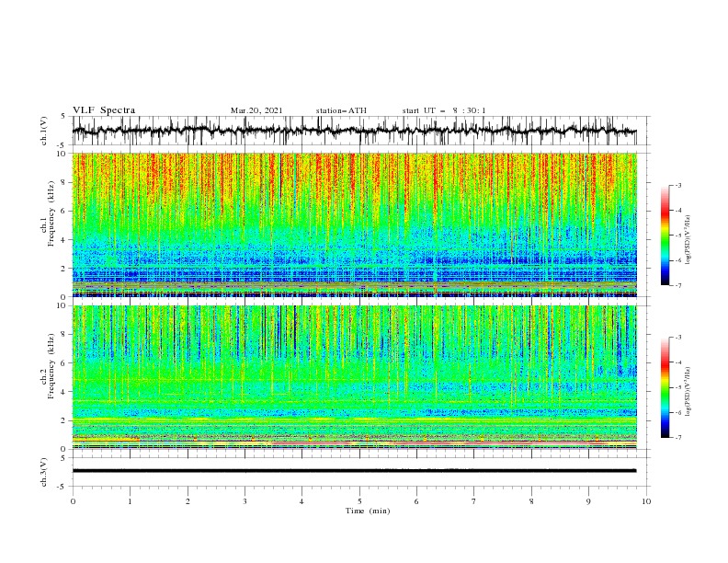The height and width of the screenshot is (563, 728).
Task: Click the '10' tick on the time axis
Action: tap(646, 501)
